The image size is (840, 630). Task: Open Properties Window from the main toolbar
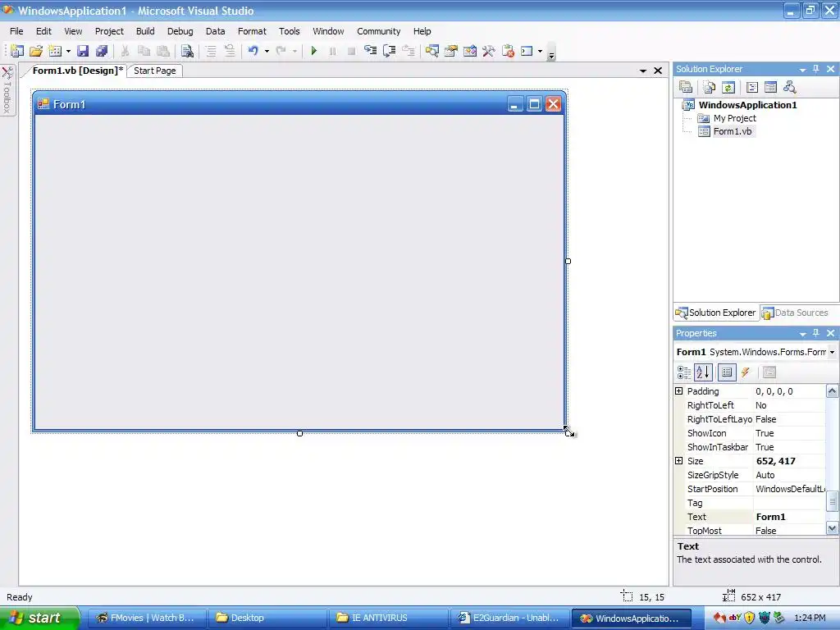(x=451, y=51)
